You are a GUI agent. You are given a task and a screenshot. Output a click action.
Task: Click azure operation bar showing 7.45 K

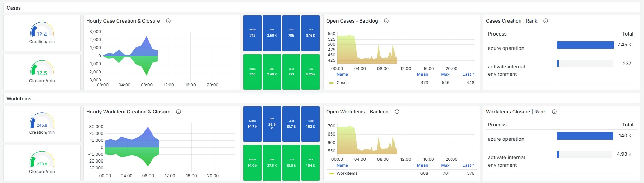pyautogui.click(x=585, y=45)
